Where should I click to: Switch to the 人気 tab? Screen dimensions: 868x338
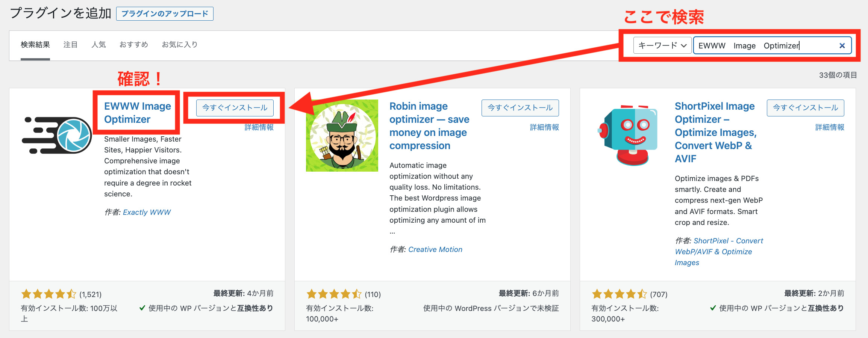click(x=98, y=45)
